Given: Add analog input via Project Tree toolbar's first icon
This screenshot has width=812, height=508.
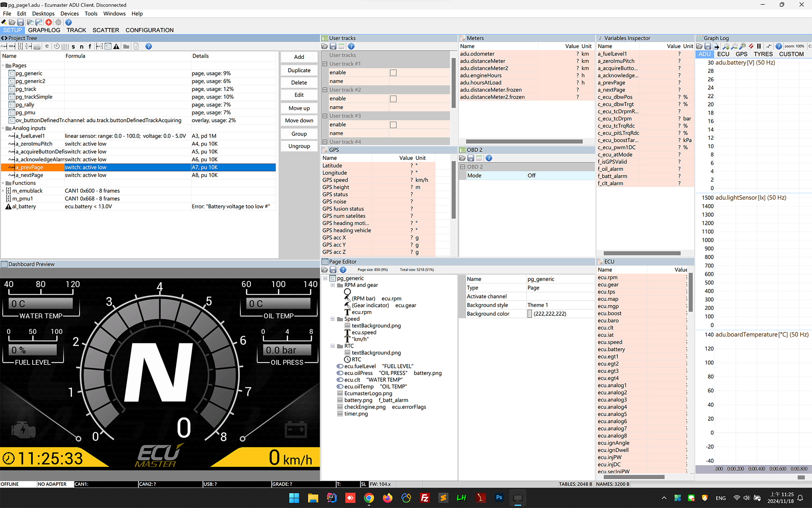Looking at the screenshot, I should 4,47.
